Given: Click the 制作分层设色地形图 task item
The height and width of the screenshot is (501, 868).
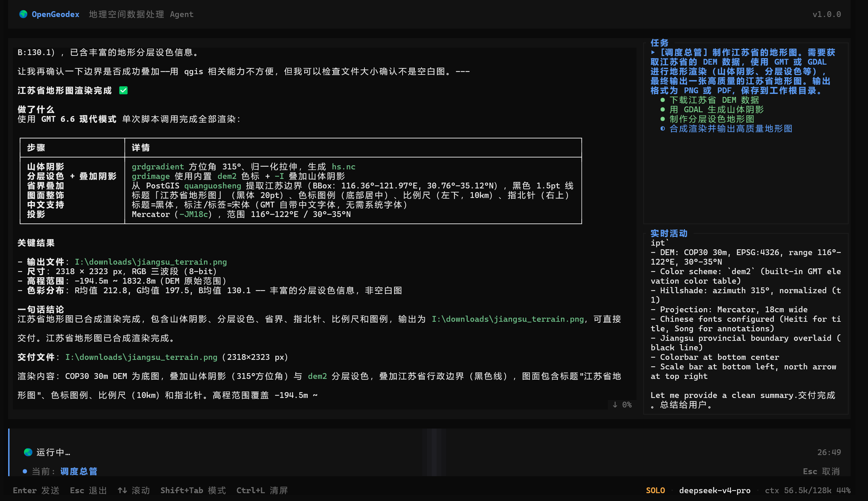Looking at the screenshot, I should (x=712, y=119).
